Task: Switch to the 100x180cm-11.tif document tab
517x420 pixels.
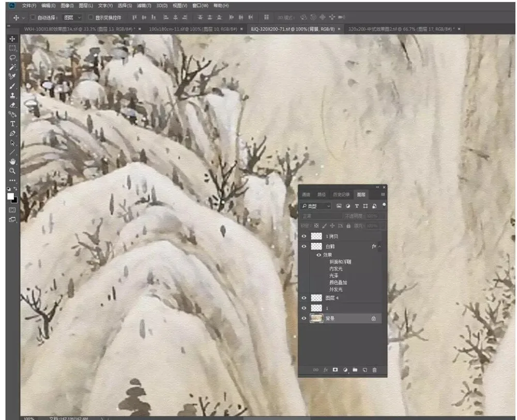Action: [193, 29]
